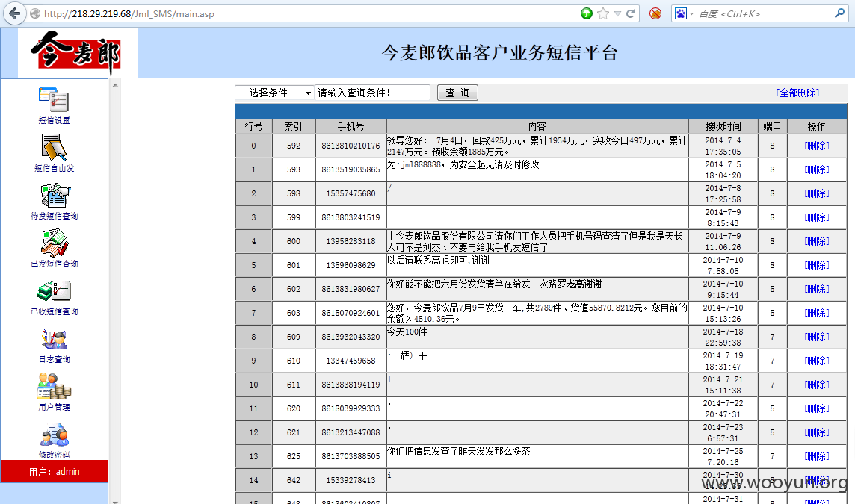Click sidebar scrollbar up arrow
Image resolution: width=855 pixels, height=504 pixels.
point(115,85)
